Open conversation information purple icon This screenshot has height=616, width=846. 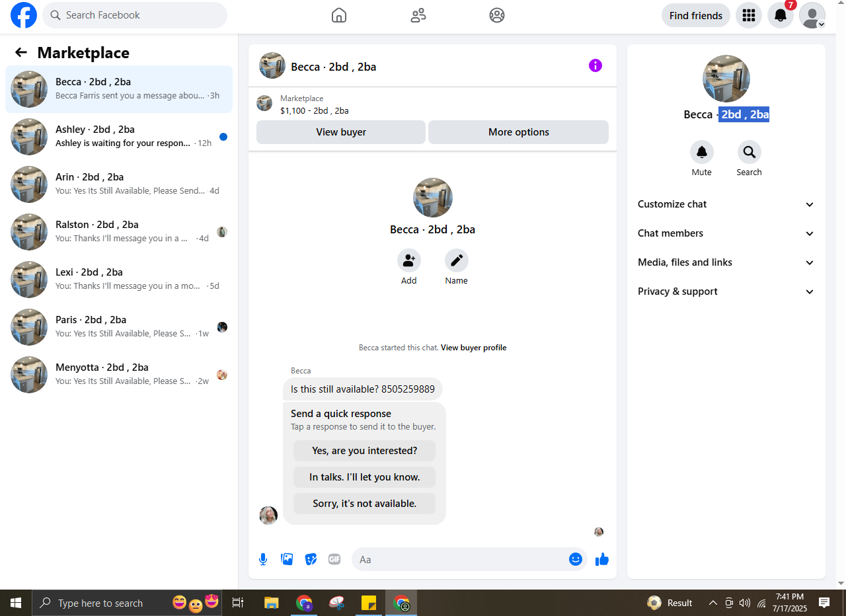tap(596, 65)
